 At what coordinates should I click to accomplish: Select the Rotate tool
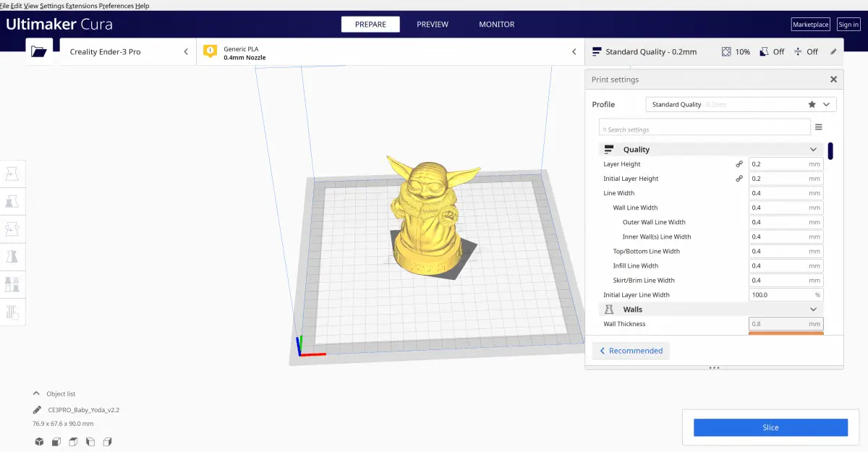(x=13, y=229)
